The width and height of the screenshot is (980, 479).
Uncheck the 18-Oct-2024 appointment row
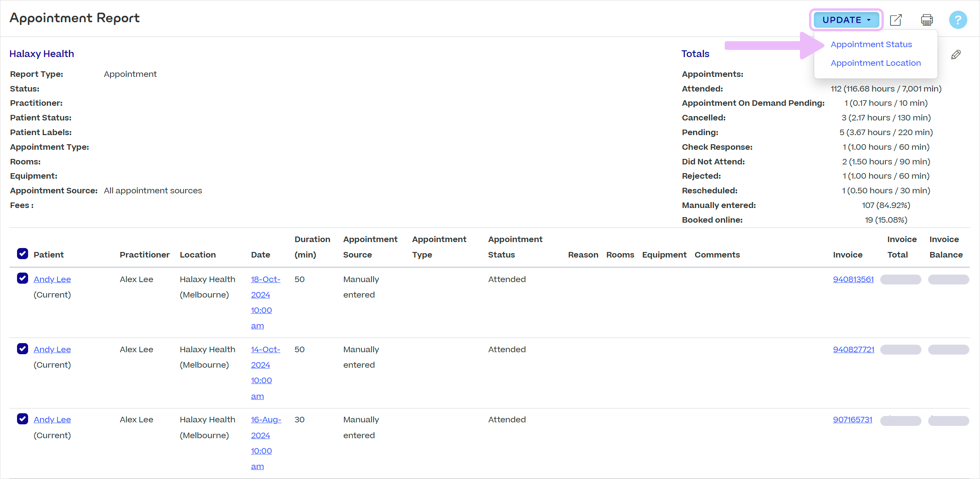[x=23, y=279]
